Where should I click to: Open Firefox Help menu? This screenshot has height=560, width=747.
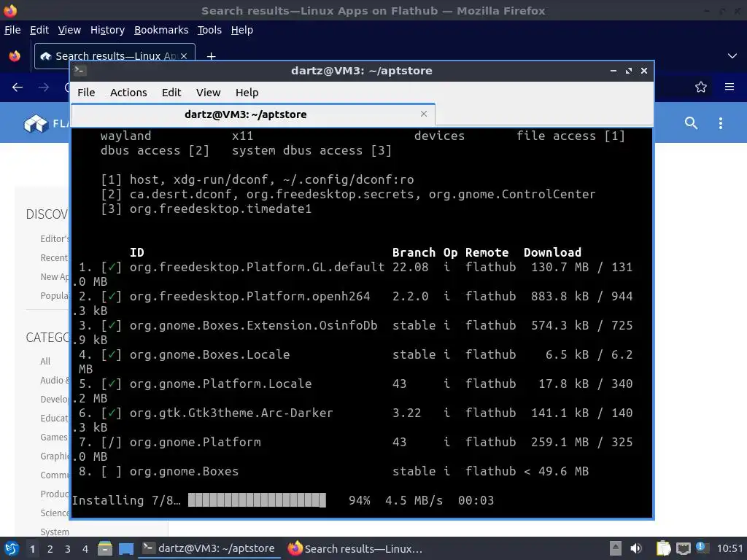pos(242,30)
